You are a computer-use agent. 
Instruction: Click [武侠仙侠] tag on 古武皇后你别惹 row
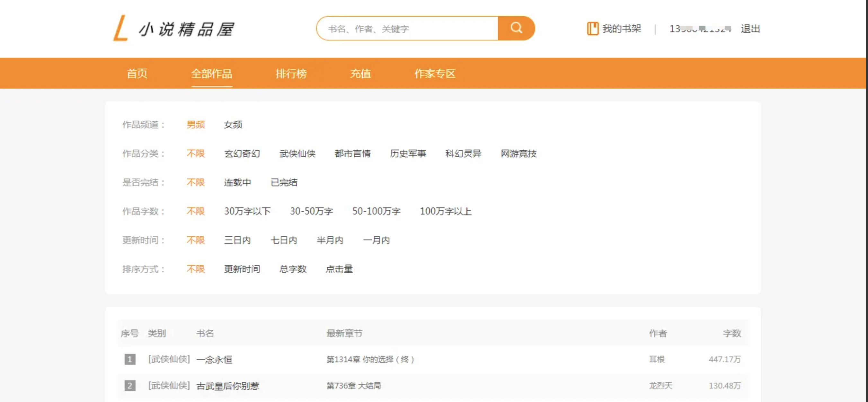click(169, 386)
